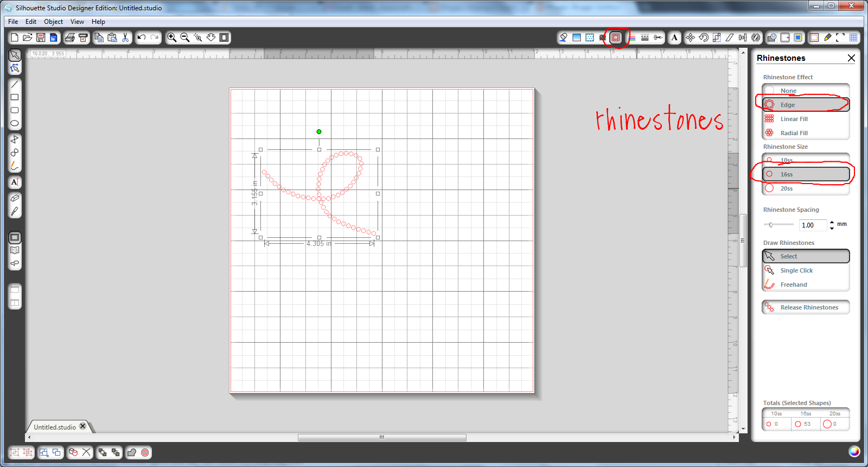The width and height of the screenshot is (868, 467).
Task: Click the Delete X icon in bottom toolbar
Action: 86,452
